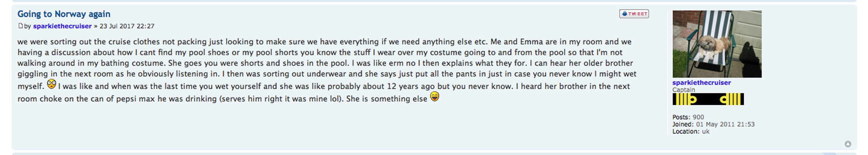Screen dimensions: 868x155
Task: Click the wide-eyed emoticon after "myself."
Action: coord(52,84)
